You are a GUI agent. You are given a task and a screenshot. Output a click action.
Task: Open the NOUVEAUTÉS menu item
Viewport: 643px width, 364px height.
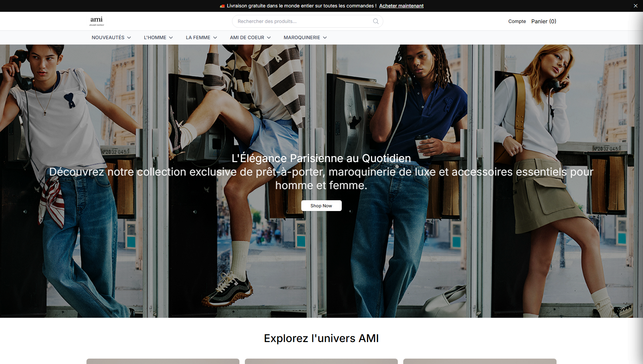[108, 37]
